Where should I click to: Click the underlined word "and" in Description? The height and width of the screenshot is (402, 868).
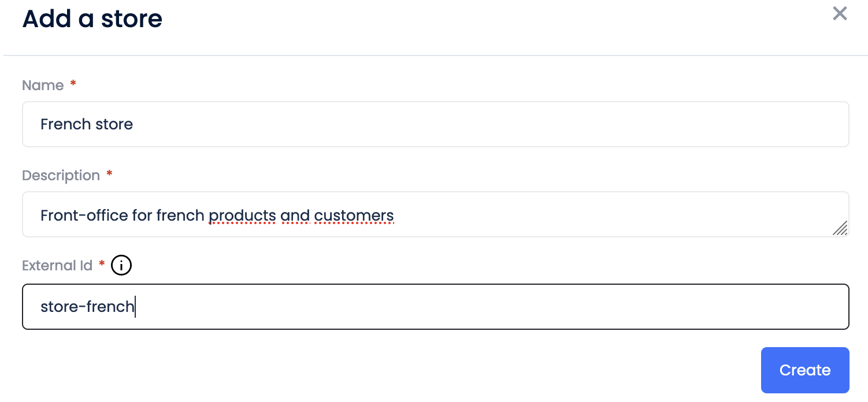tap(295, 216)
